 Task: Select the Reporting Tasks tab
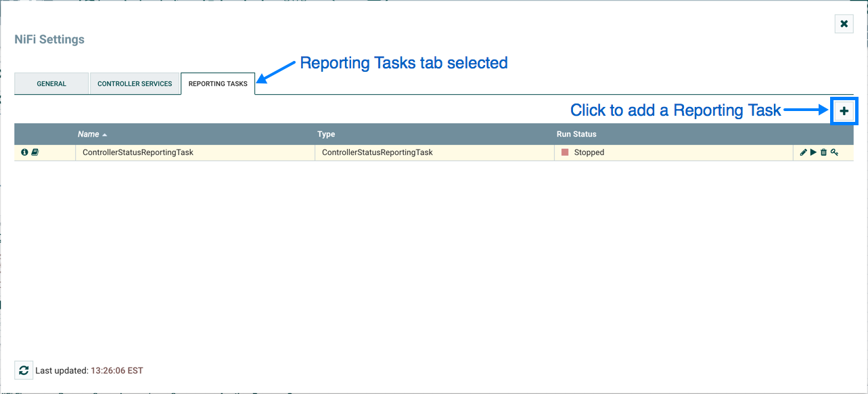pos(218,83)
